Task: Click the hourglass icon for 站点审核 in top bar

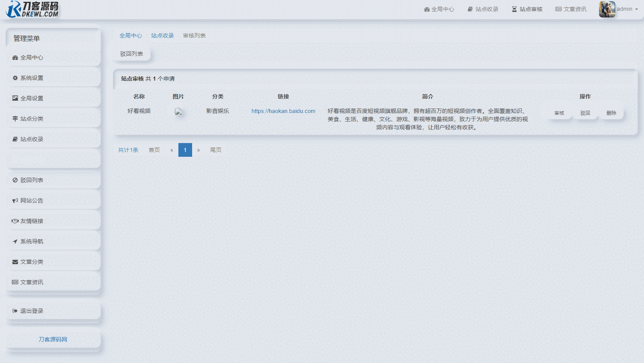Action: [514, 9]
